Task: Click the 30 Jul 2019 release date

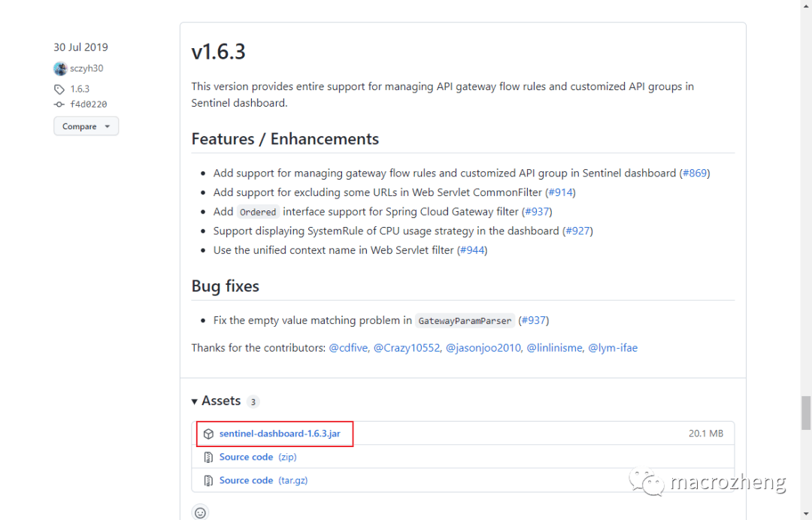Action: coord(80,47)
